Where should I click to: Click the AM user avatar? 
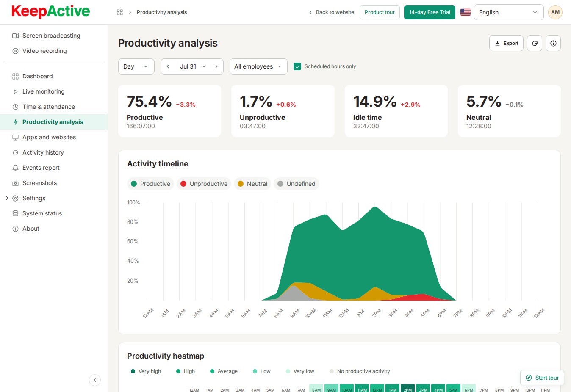point(555,12)
